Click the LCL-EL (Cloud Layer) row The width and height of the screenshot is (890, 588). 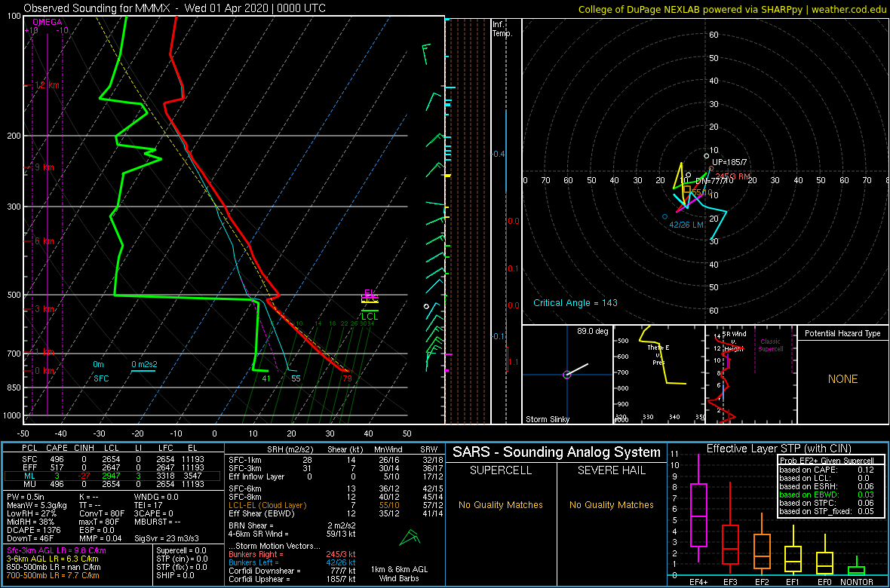[x=336, y=504]
